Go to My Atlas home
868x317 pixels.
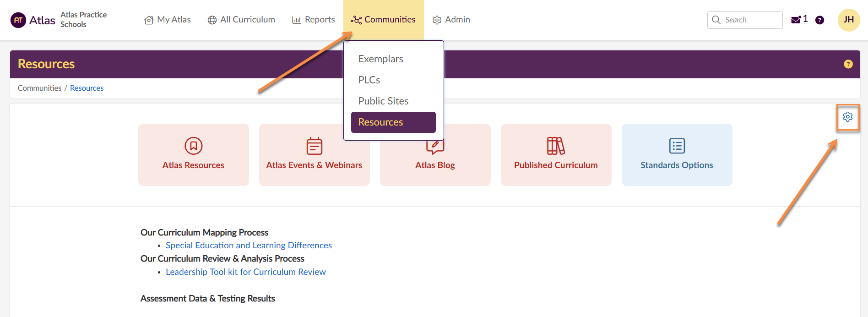[168, 20]
